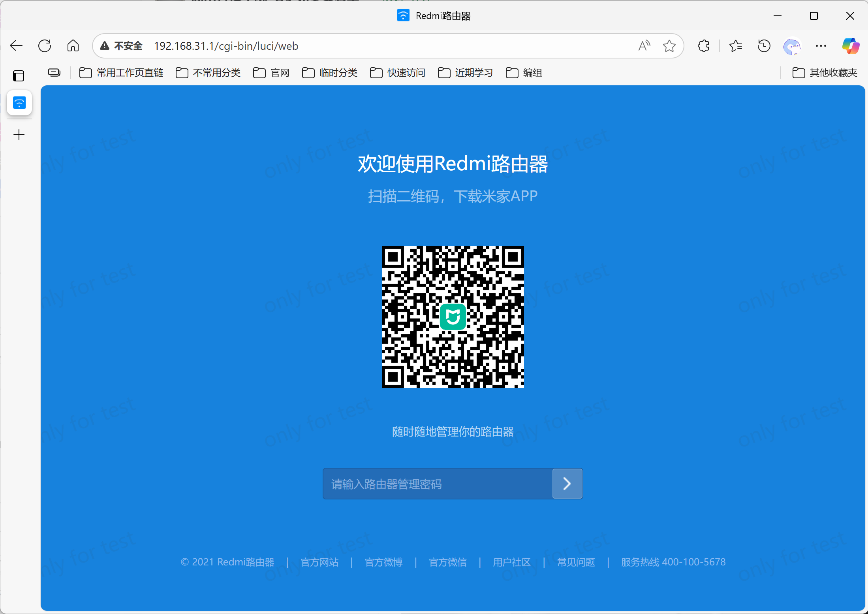The width and height of the screenshot is (868, 614).
Task: Open the 官方网站 footer link
Action: coord(319,562)
